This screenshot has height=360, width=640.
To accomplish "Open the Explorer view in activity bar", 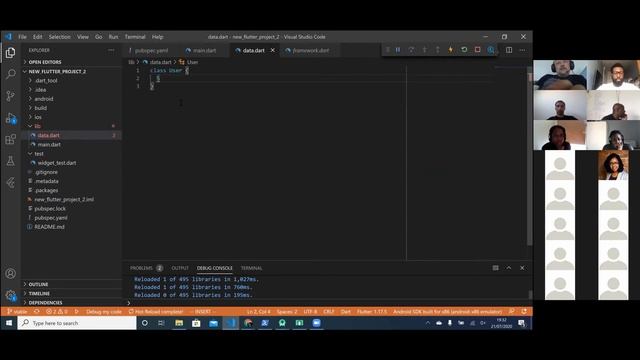I will click(11, 53).
